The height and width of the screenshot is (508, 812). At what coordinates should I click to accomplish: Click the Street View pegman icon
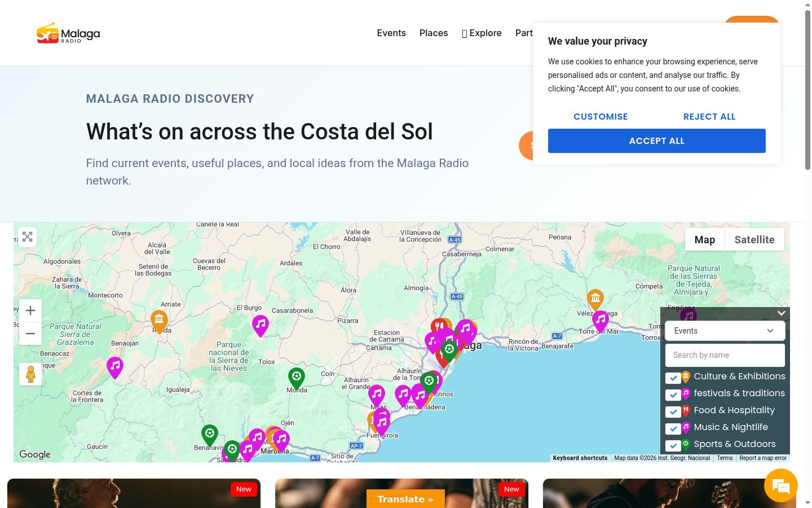click(x=30, y=374)
